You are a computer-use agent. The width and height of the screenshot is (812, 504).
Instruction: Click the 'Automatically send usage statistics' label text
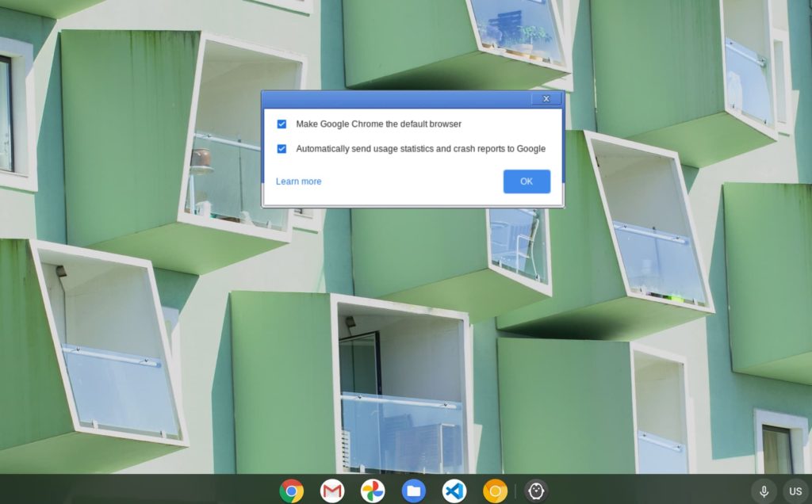pos(420,149)
